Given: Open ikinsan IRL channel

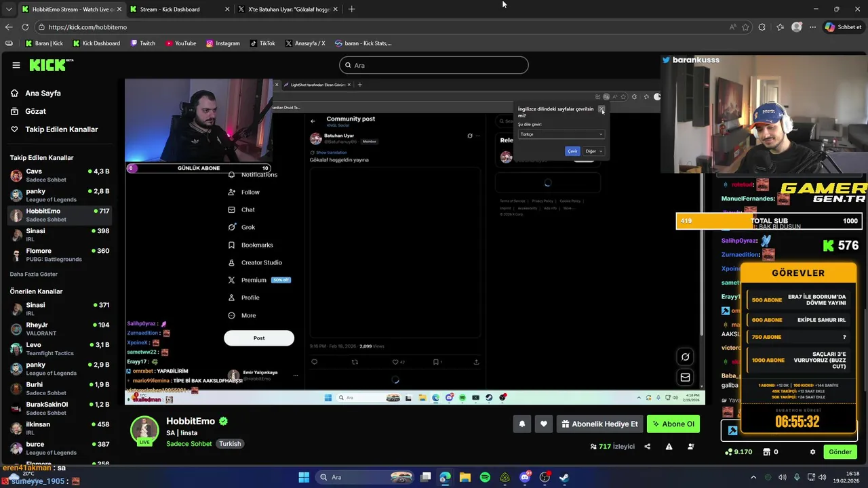Looking at the screenshot, I should coord(60,428).
